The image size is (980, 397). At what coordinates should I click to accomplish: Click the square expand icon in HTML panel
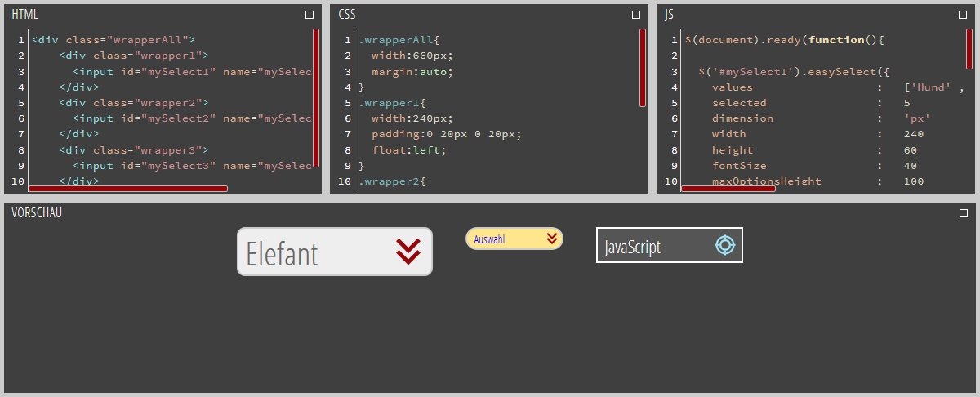tap(310, 15)
